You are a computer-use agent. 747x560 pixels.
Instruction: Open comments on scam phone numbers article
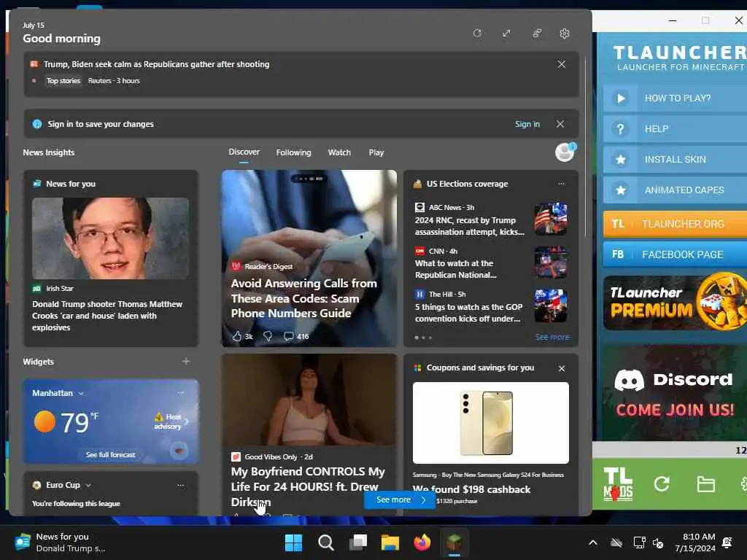point(296,336)
